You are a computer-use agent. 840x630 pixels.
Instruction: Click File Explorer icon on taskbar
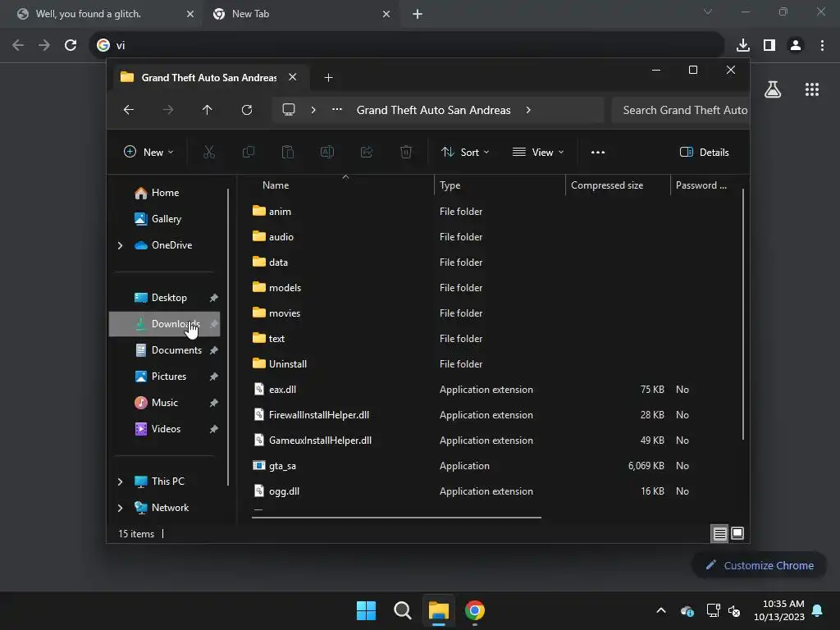[438, 610]
